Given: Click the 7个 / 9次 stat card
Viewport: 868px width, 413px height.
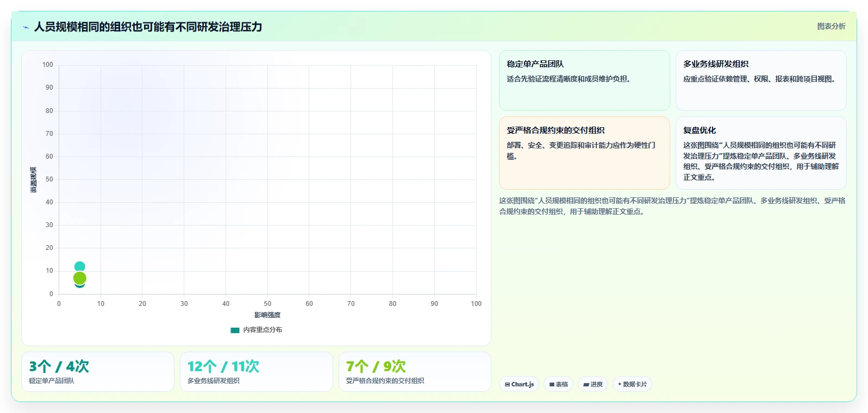Looking at the screenshot, I should 415,372.
